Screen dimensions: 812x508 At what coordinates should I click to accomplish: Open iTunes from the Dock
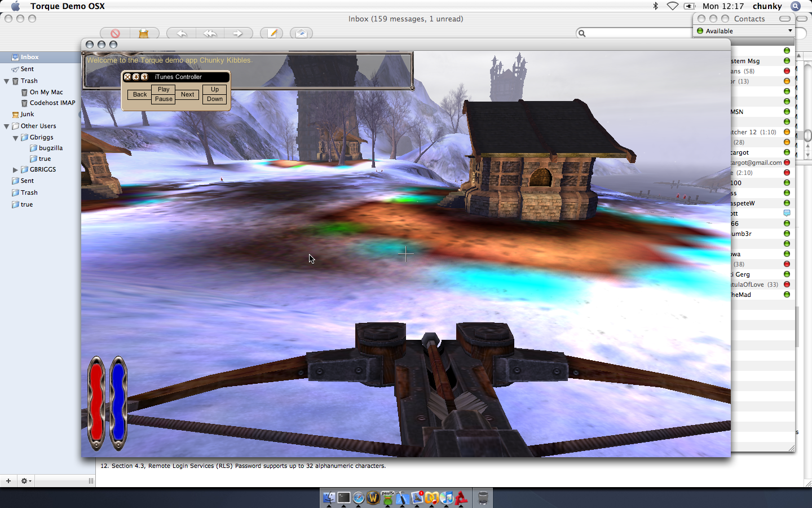click(447, 498)
